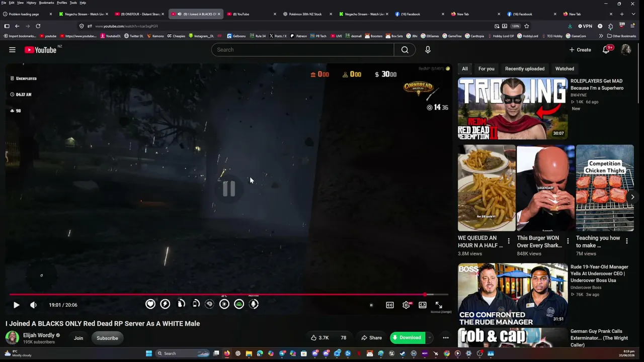Click the microphone circle icon in player
Image resolution: width=644 pixels, height=362 pixels.
coord(254,304)
